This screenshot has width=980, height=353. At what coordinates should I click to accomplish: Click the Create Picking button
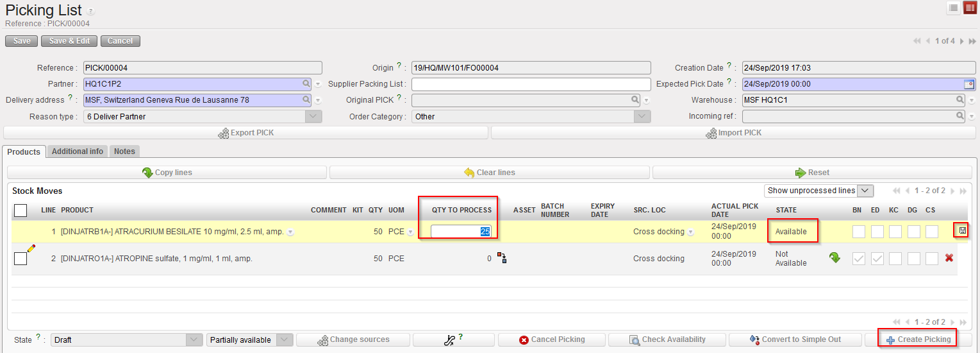coord(917,340)
